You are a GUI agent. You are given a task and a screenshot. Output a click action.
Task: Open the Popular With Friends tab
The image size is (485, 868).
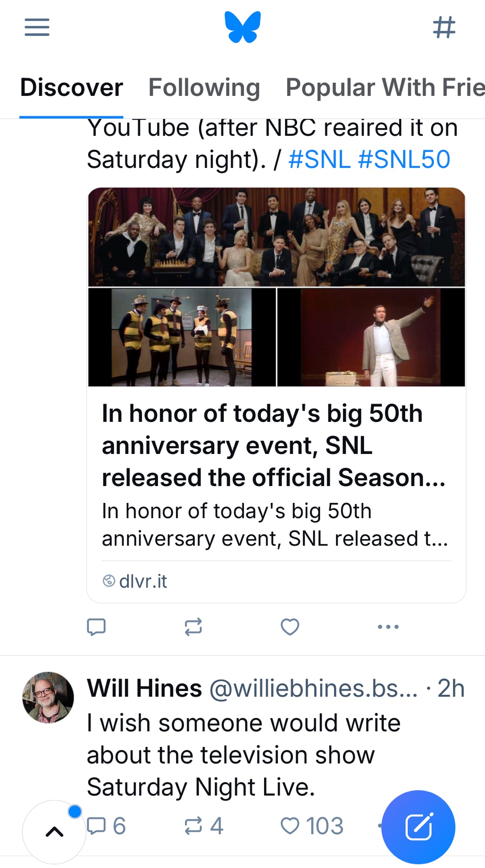pyautogui.click(x=384, y=88)
